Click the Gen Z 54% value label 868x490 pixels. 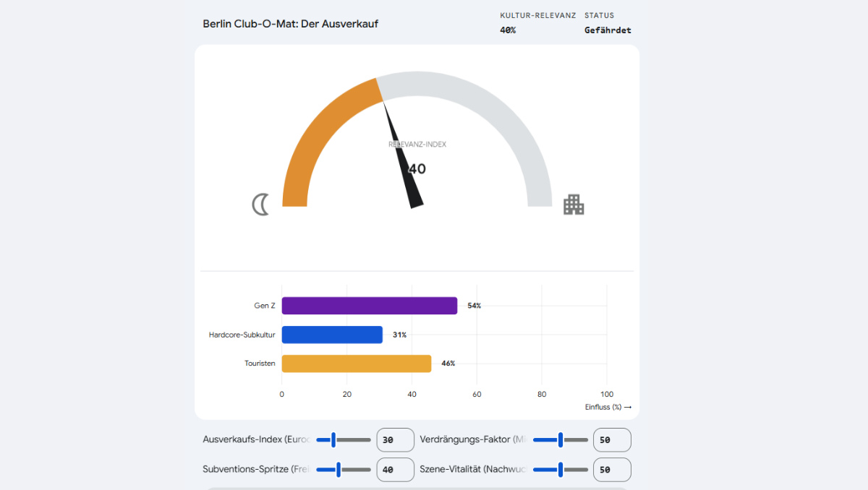tap(474, 306)
